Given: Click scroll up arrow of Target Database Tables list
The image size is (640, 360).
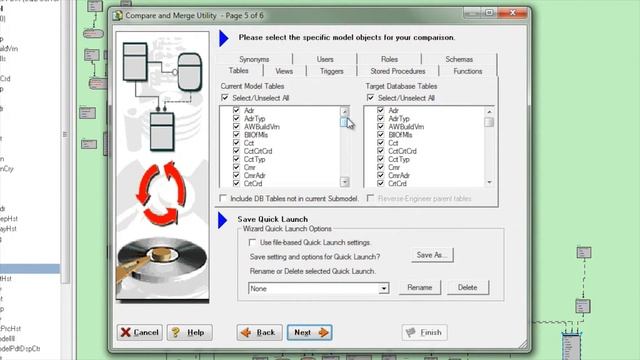Looking at the screenshot, I should (x=489, y=111).
